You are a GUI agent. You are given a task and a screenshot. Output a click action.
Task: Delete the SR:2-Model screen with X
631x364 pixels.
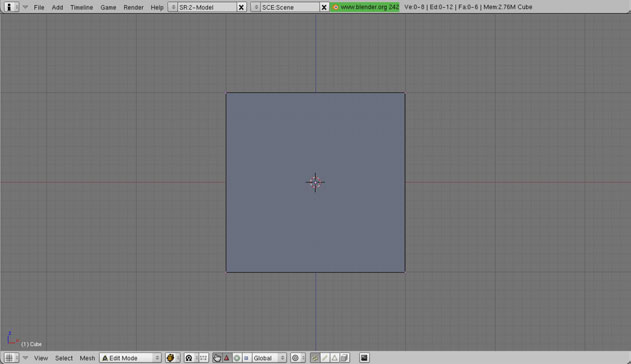241,7
